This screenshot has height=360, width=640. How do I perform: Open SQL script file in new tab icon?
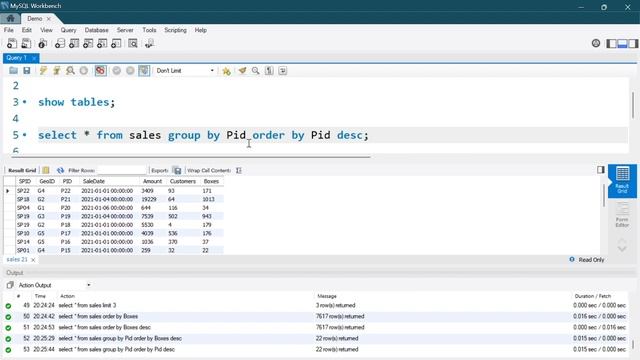[x=26, y=43]
